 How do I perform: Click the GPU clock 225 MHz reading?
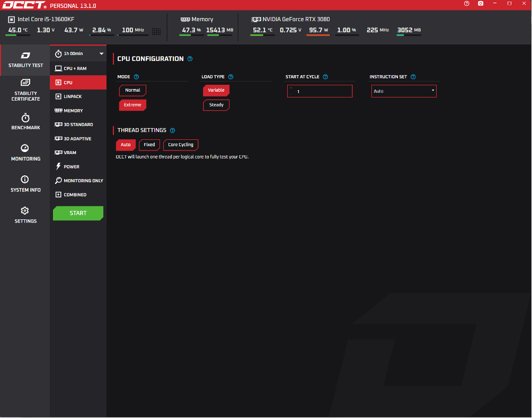pyautogui.click(x=378, y=30)
